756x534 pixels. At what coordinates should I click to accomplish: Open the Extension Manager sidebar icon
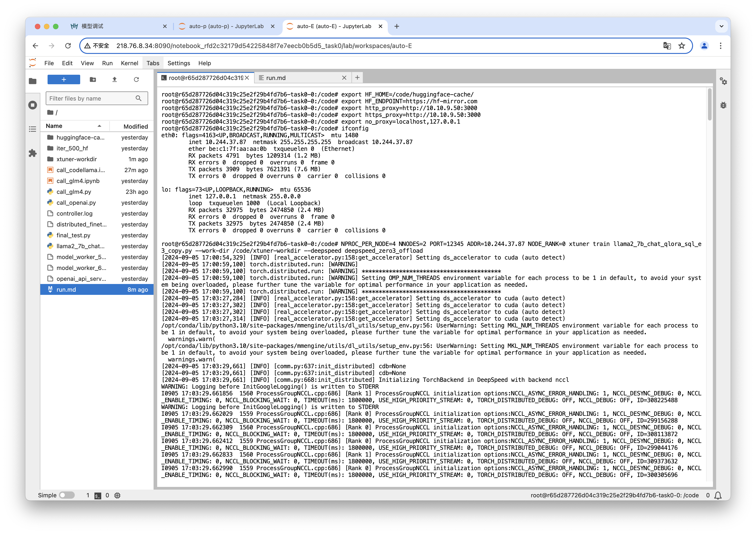coord(33,153)
